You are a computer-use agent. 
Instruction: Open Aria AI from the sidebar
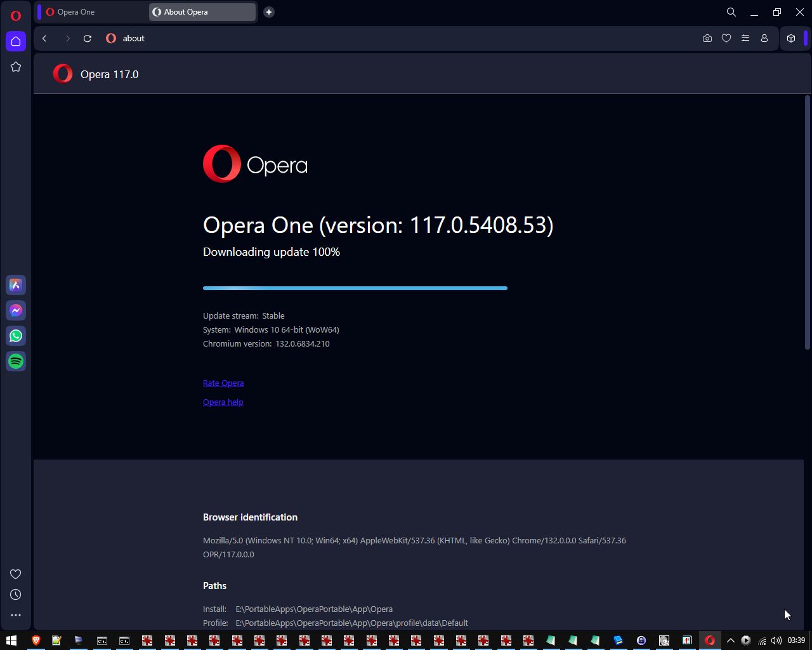click(x=16, y=286)
